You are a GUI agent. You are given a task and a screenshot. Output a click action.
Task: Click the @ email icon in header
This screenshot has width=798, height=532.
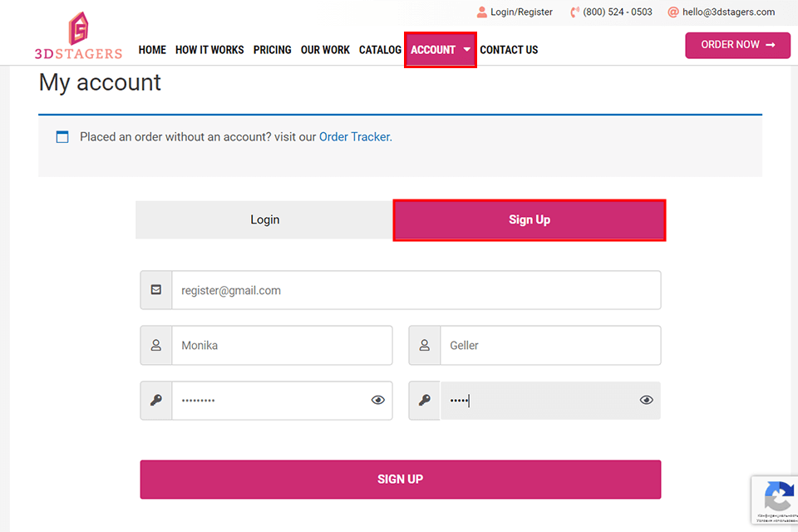(673, 12)
